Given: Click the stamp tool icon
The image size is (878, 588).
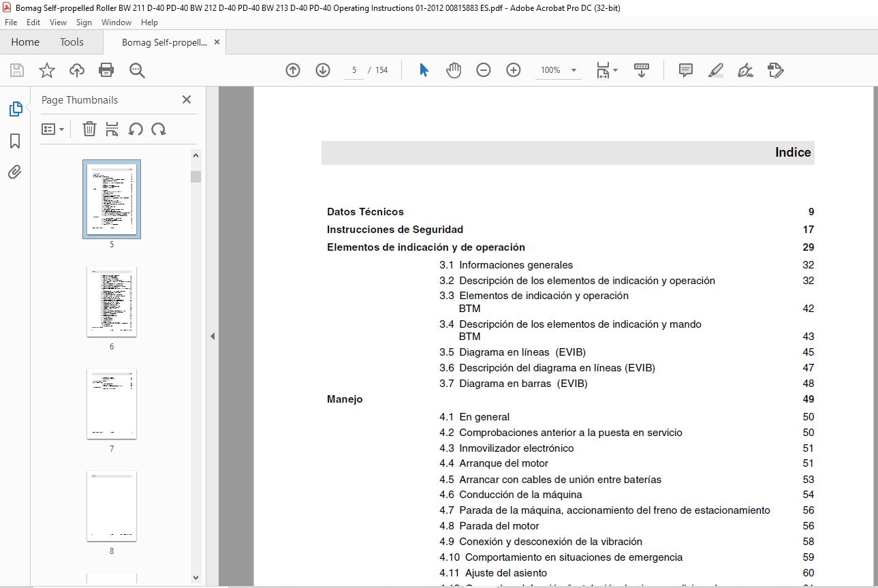Looking at the screenshot, I should (x=775, y=70).
